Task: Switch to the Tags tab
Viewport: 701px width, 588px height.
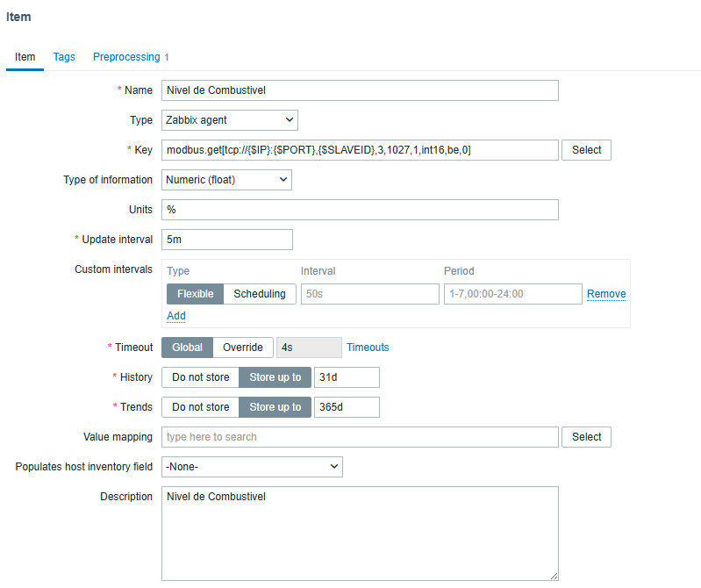Action: [x=64, y=57]
